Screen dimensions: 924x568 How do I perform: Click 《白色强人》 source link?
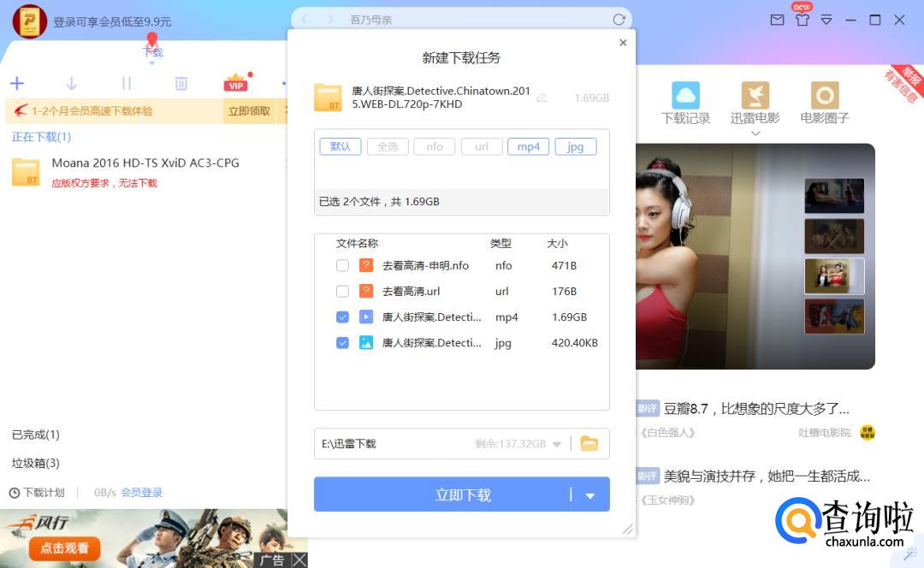click(667, 433)
